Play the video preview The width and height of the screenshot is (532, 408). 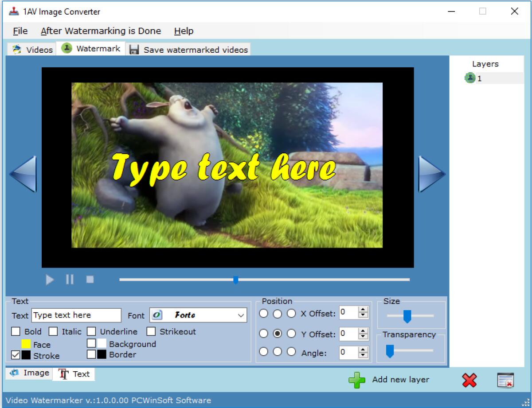tap(49, 279)
